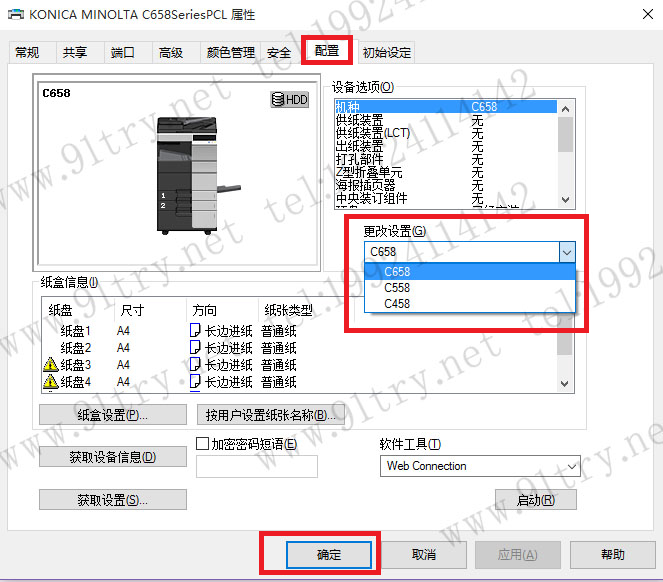Image resolution: width=663 pixels, height=582 pixels.
Task: Switch to the 常规 tab
Action: pyautogui.click(x=28, y=53)
